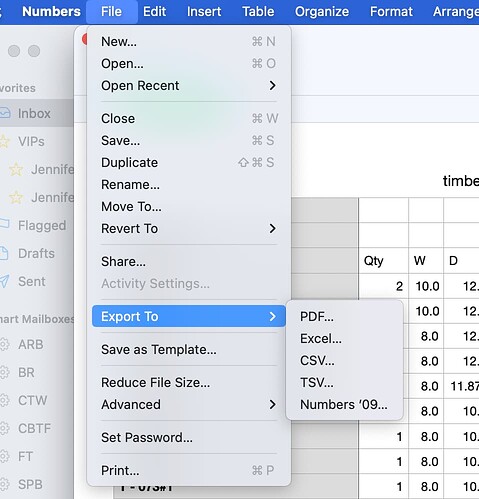Open the Numbers application menu
Image resolution: width=479 pixels, height=499 pixels.
pyautogui.click(x=51, y=12)
